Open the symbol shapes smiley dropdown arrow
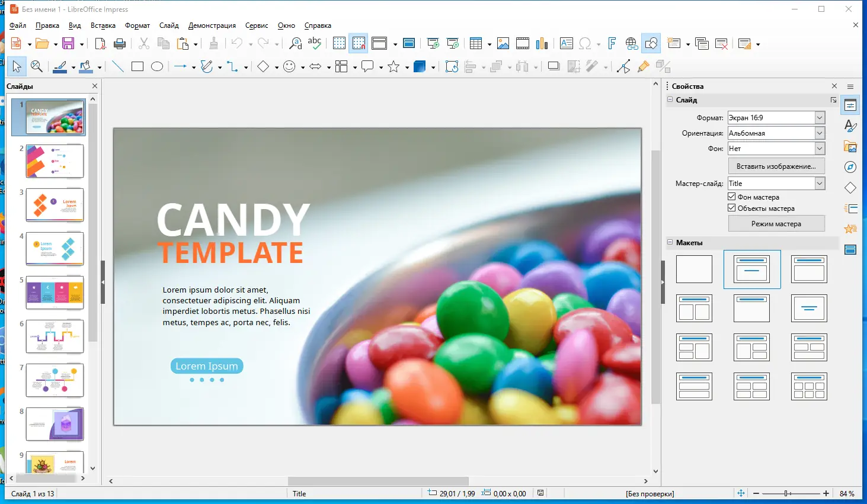 click(303, 67)
